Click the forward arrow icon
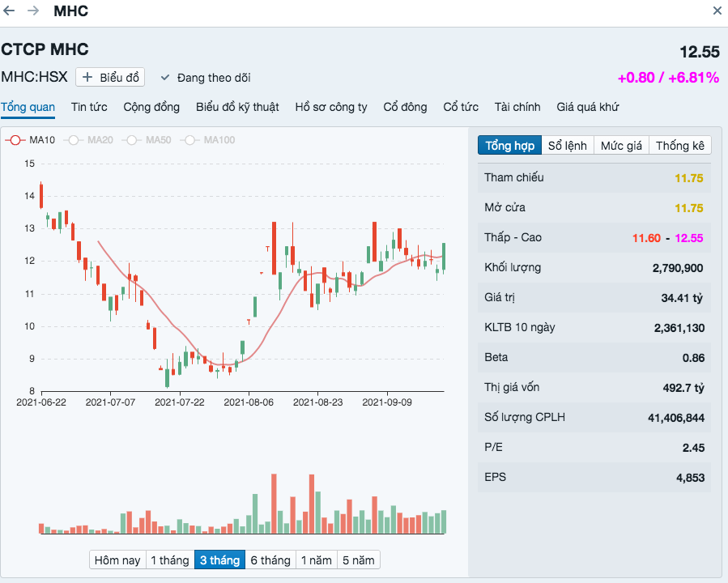Screen dimensions: 728x583 (x=33, y=11)
